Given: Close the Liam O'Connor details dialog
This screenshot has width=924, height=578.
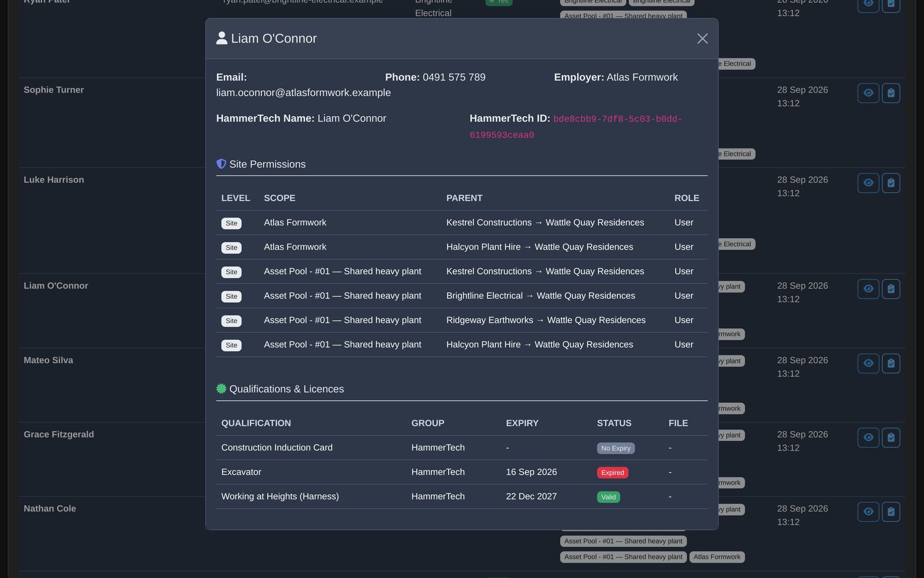Looking at the screenshot, I should tap(702, 39).
